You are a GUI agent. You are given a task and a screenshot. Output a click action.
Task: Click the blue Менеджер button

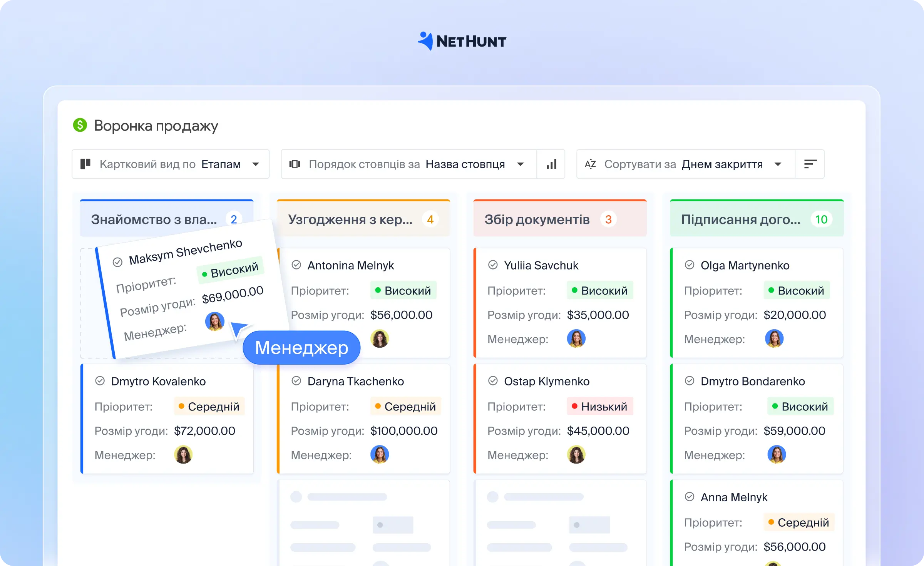pos(301,347)
